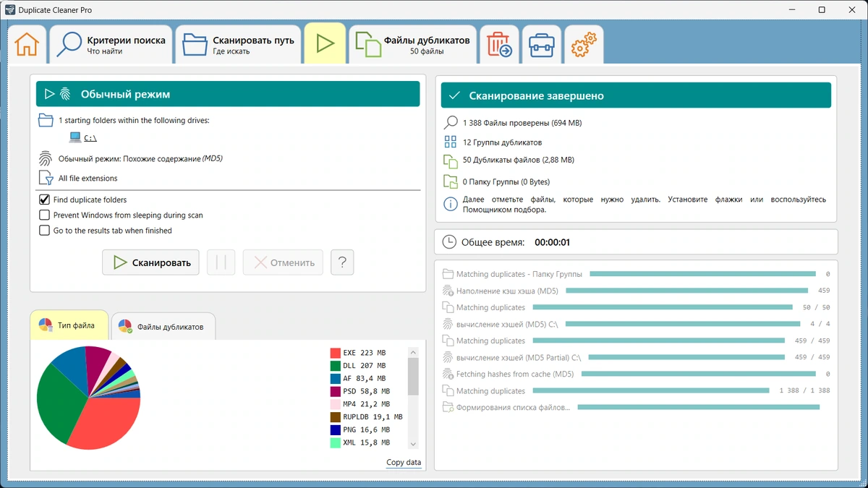Viewport: 868px width, 488px height.
Task: Open the Файлы дубликатов top tab
Action: (x=414, y=44)
